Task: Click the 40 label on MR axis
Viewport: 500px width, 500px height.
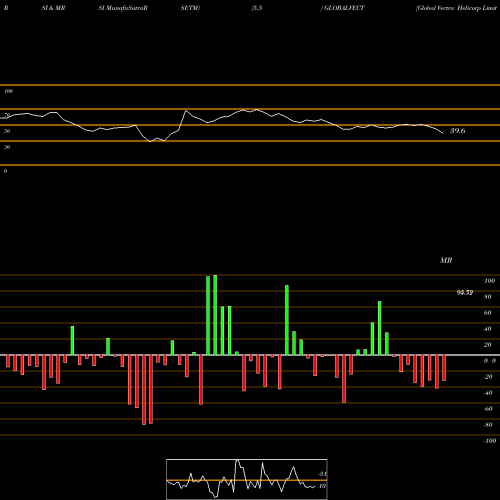Action: 488,329
